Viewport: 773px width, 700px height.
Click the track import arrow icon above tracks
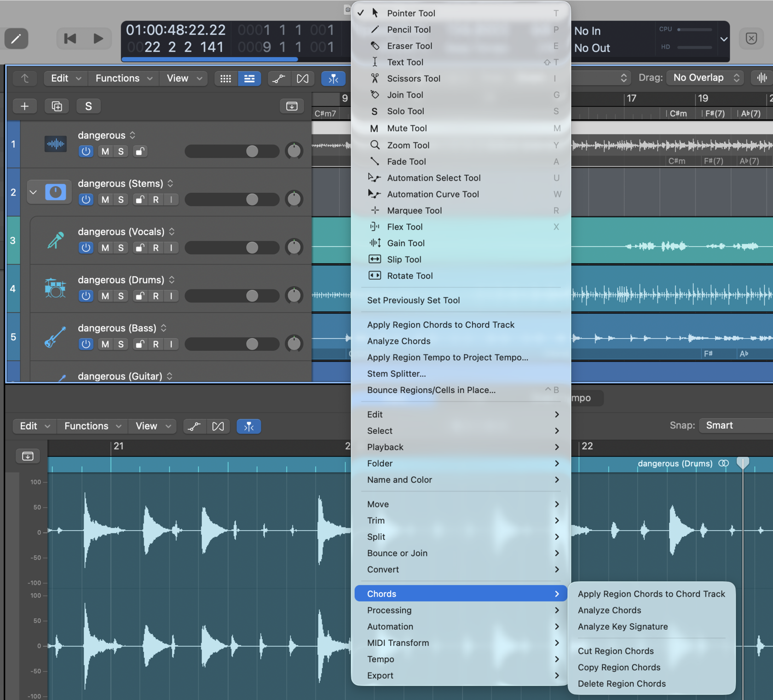pyautogui.click(x=291, y=106)
